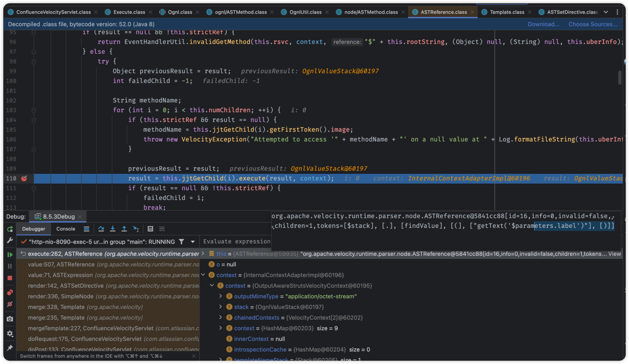Collapse the OutputAwareStrutsVelocityContext node
Viewport: 629px width, 364px height.
212,286
